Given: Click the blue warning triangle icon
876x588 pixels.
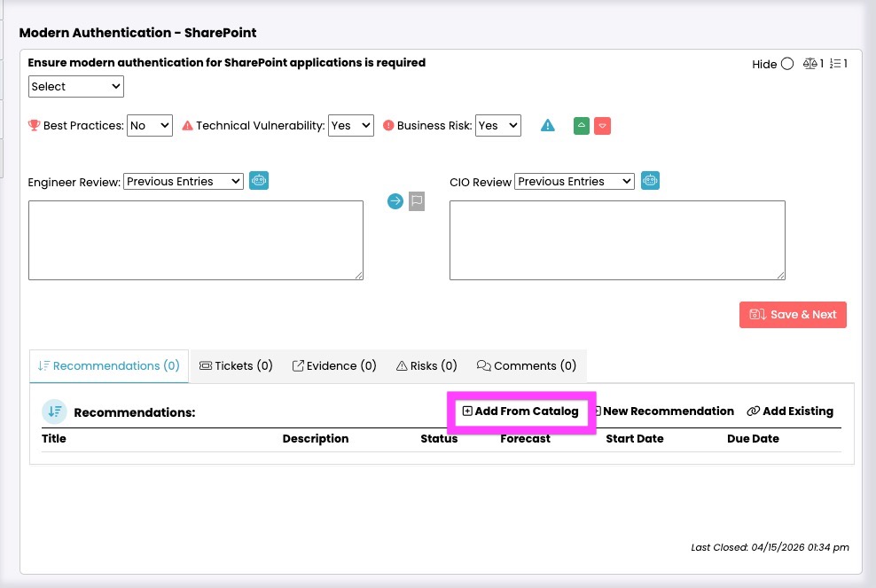Looking at the screenshot, I should [x=548, y=126].
